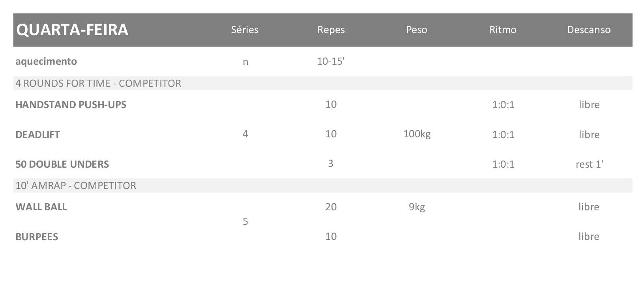
Task: Click the QUARTA-FEIRA table title
Action: [x=72, y=30]
